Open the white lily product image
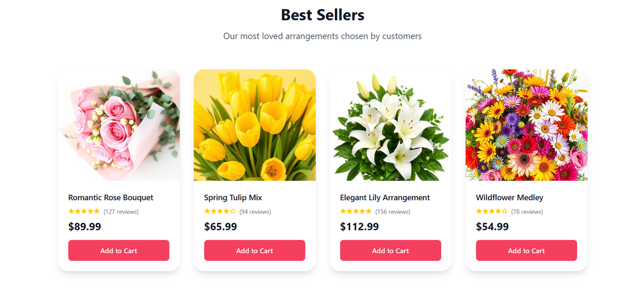This screenshot has width=644, height=302. (x=390, y=125)
